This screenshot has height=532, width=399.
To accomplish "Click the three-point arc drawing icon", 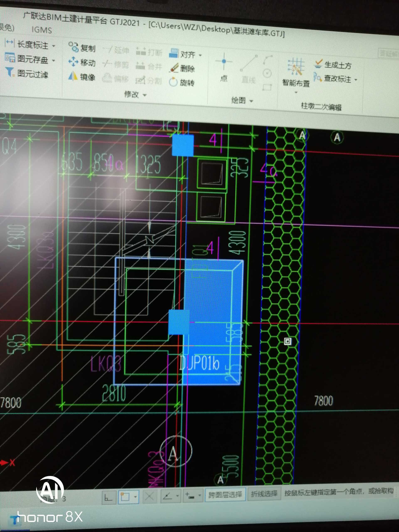I will tap(267, 60).
